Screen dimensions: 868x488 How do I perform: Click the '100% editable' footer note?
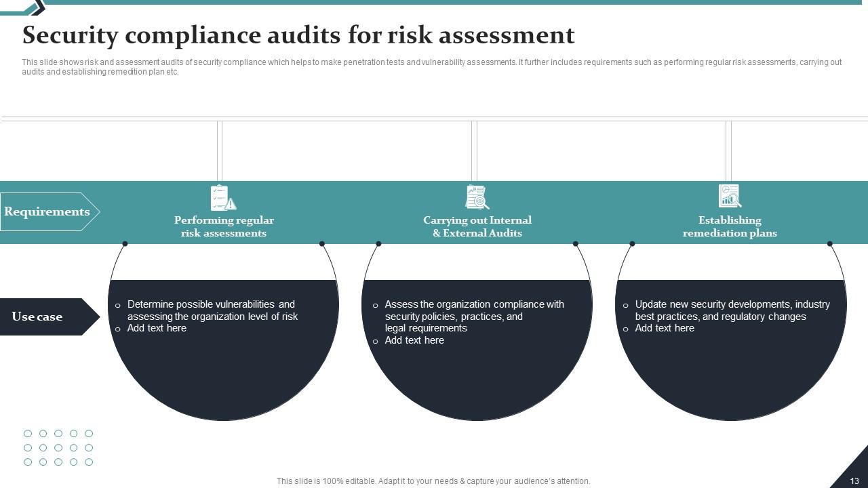coord(433,481)
